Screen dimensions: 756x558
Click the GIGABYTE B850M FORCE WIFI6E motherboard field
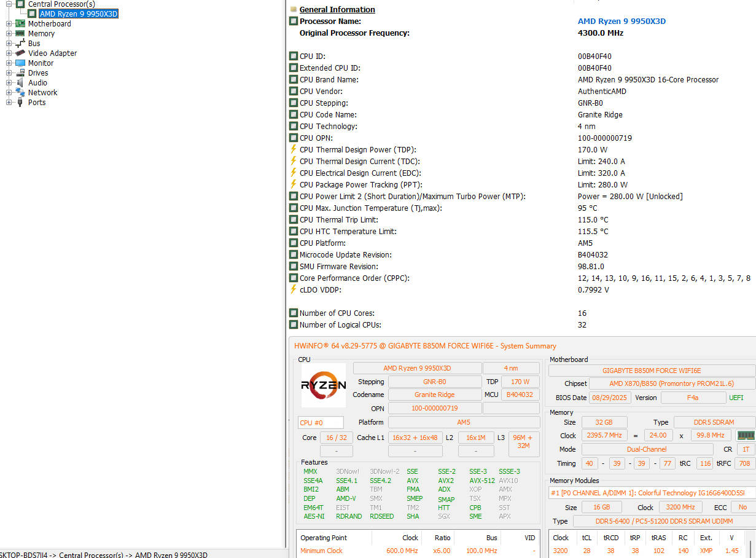coord(652,371)
